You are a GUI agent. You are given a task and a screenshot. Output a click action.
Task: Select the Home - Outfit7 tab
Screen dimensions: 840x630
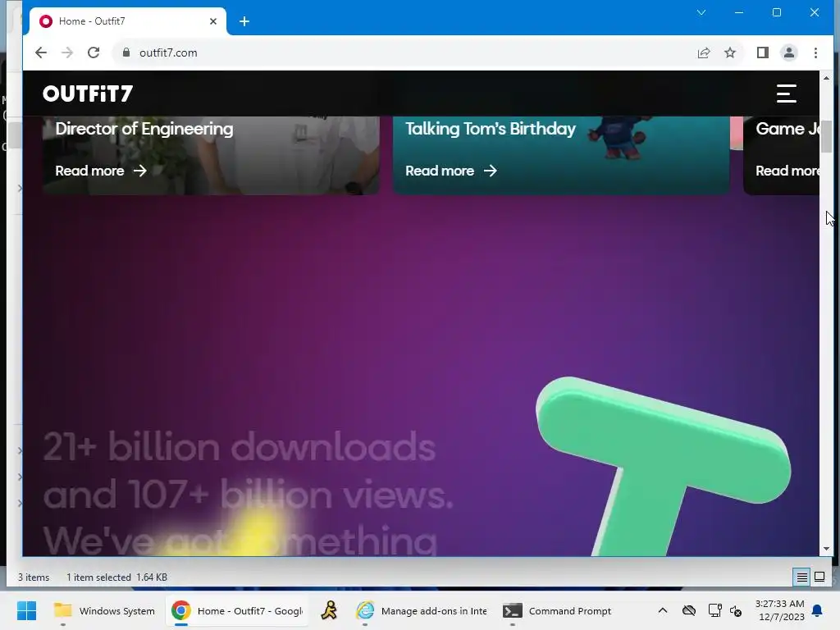127,21
